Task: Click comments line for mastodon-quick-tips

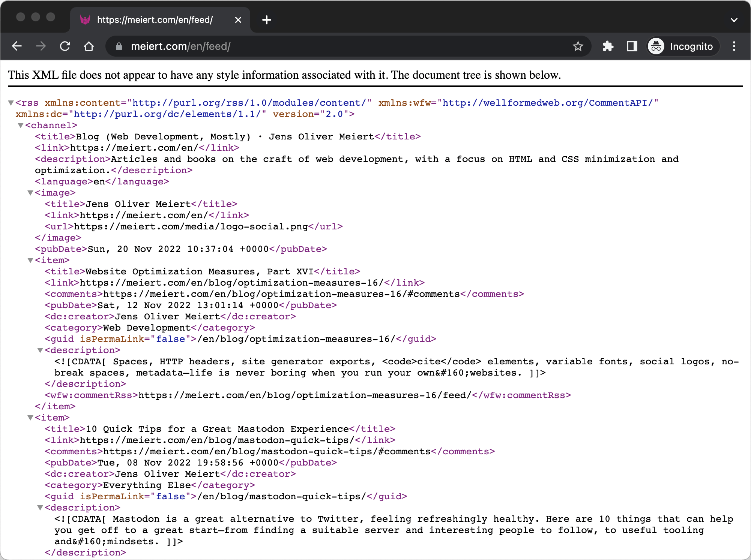Action: (x=270, y=451)
